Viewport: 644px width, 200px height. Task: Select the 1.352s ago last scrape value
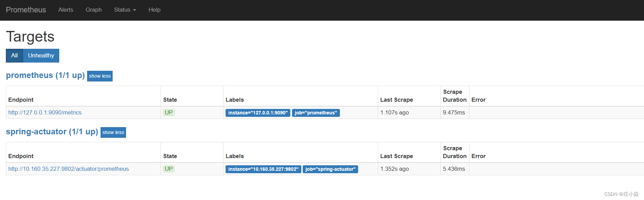pos(395,169)
